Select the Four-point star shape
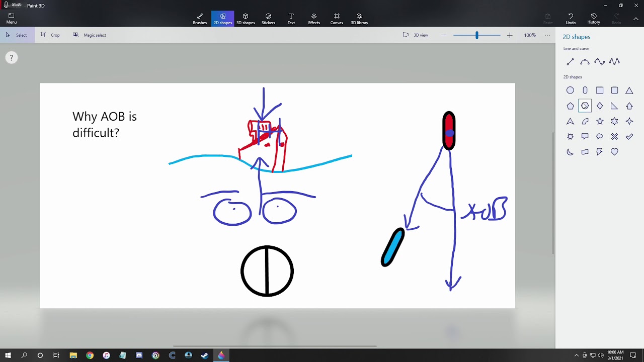 pyautogui.click(x=629, y=121)
